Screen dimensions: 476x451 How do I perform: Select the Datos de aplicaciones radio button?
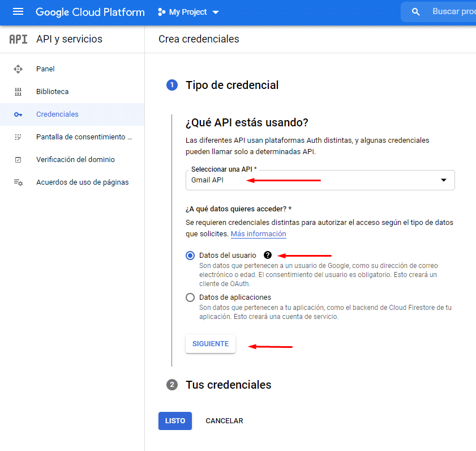(x=190, y=297)
